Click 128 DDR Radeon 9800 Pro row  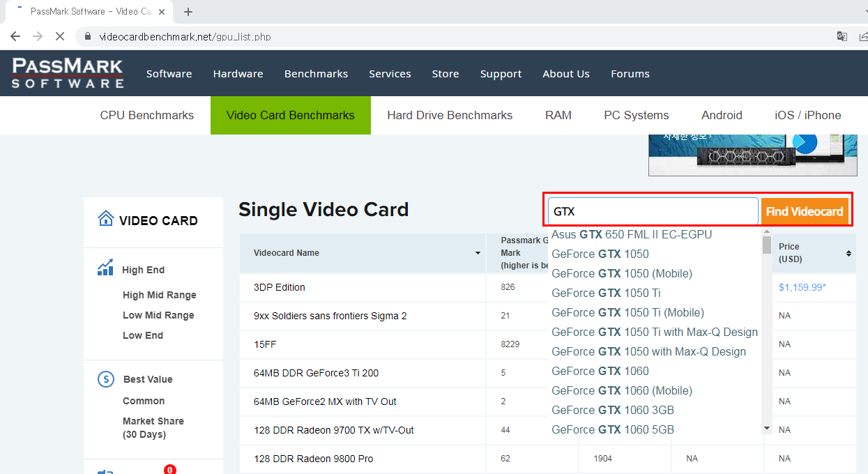[313, 459]
